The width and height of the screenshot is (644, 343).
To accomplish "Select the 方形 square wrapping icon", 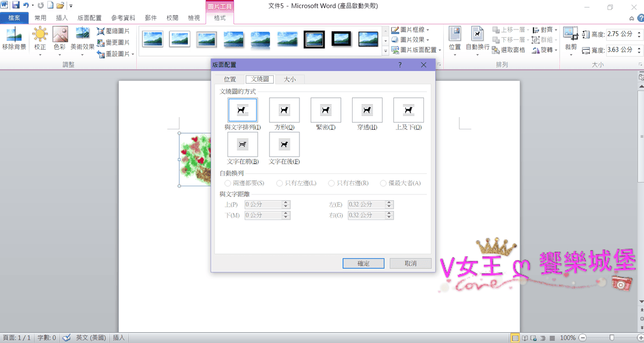I will point(284,110).
